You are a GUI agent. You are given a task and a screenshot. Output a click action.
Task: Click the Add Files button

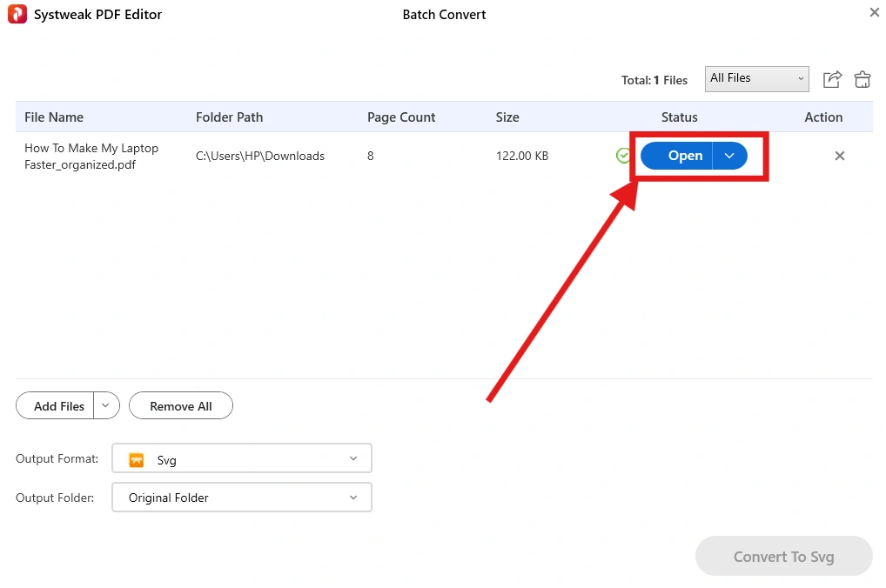tap(57, 405)
